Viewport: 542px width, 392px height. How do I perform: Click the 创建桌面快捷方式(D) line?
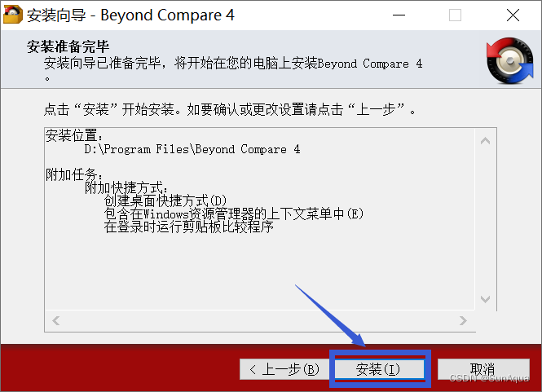coord(165,200)
